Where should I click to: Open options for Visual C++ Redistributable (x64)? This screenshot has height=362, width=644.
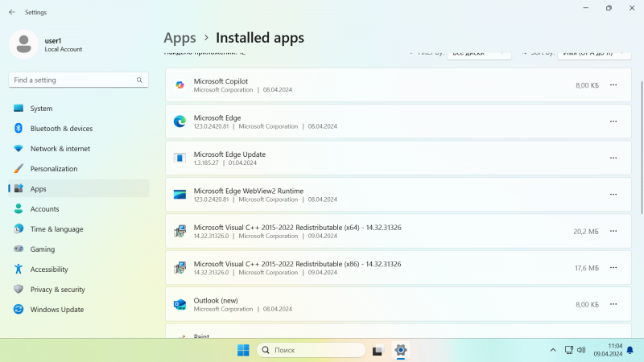(x=613, y=231)
